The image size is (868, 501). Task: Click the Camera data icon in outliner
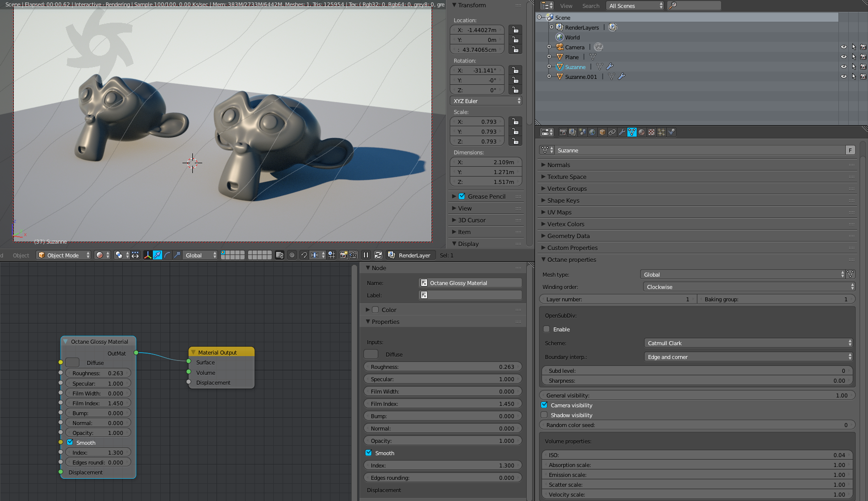599,47
